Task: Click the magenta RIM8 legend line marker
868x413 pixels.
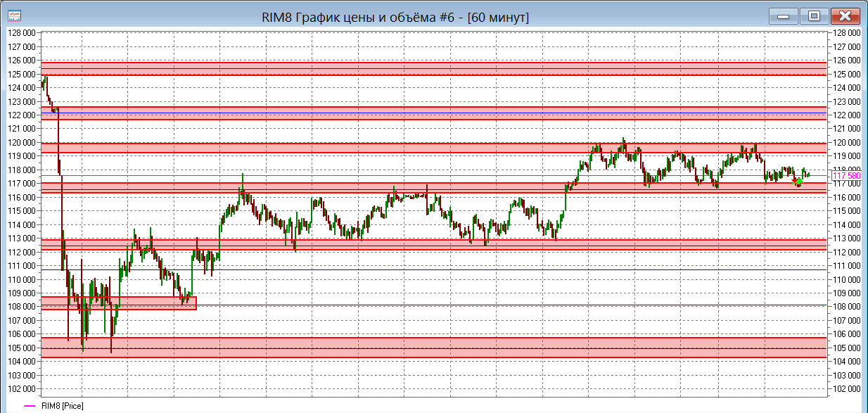Action: (30, 406)
